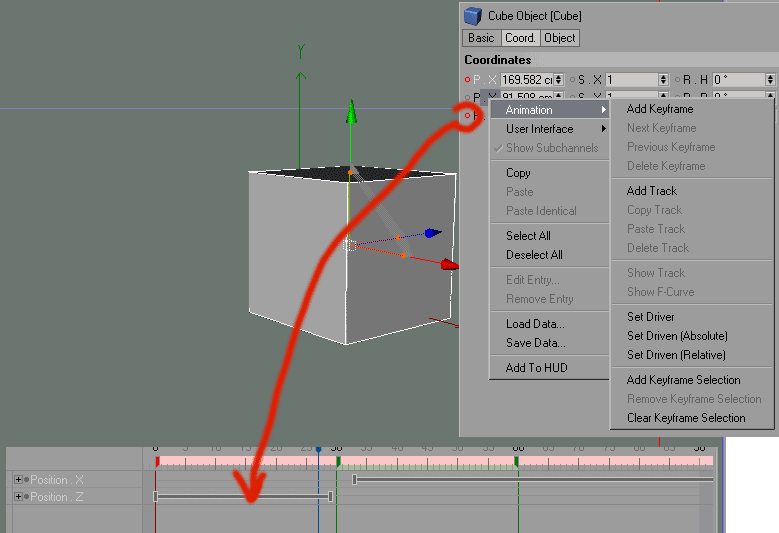This screenshot has width=779, height=533.
Task: Click the red X-axis arrow handle
Action: (449, 265)
